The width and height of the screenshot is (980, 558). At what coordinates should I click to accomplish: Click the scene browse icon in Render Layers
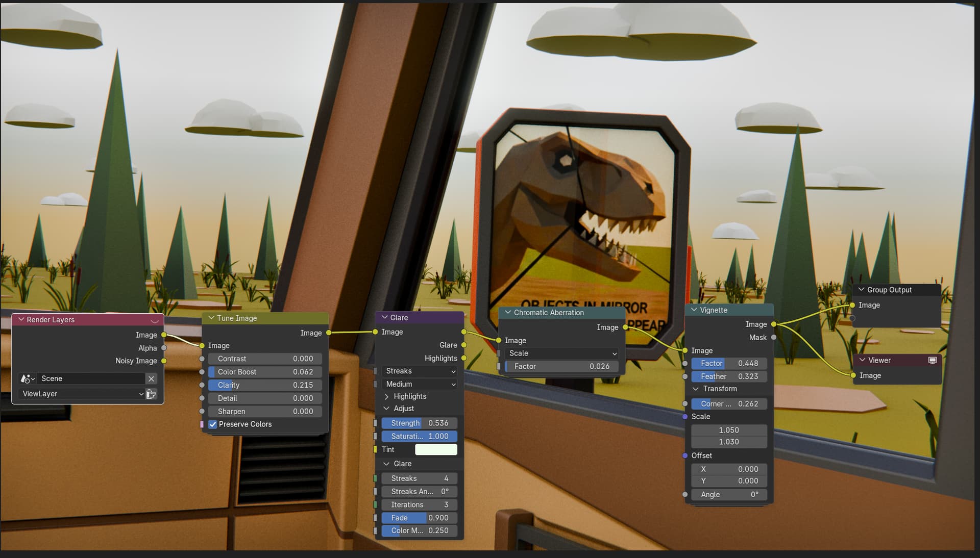28,378
